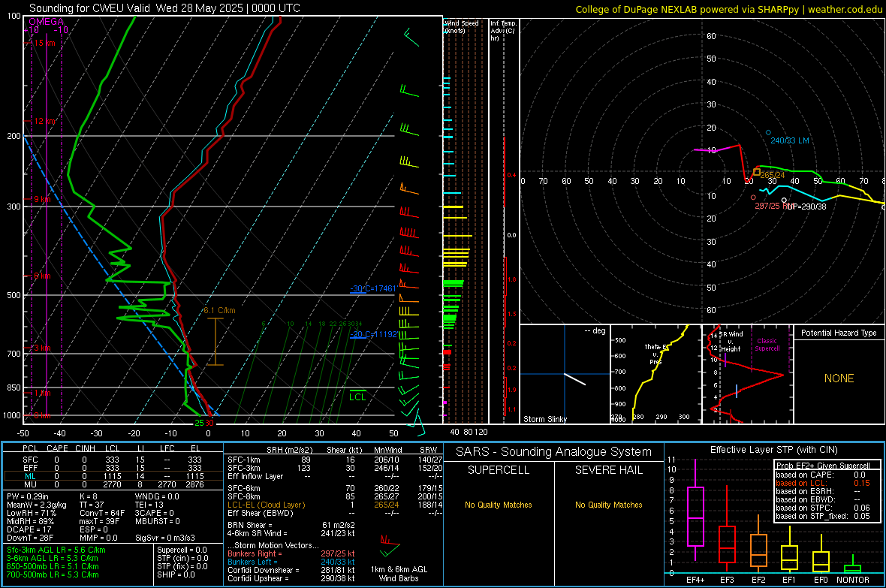Click the '3 km' height marker label
This screenshot has height=588, width=886.
pyautogui.click(x=42, y=348)
